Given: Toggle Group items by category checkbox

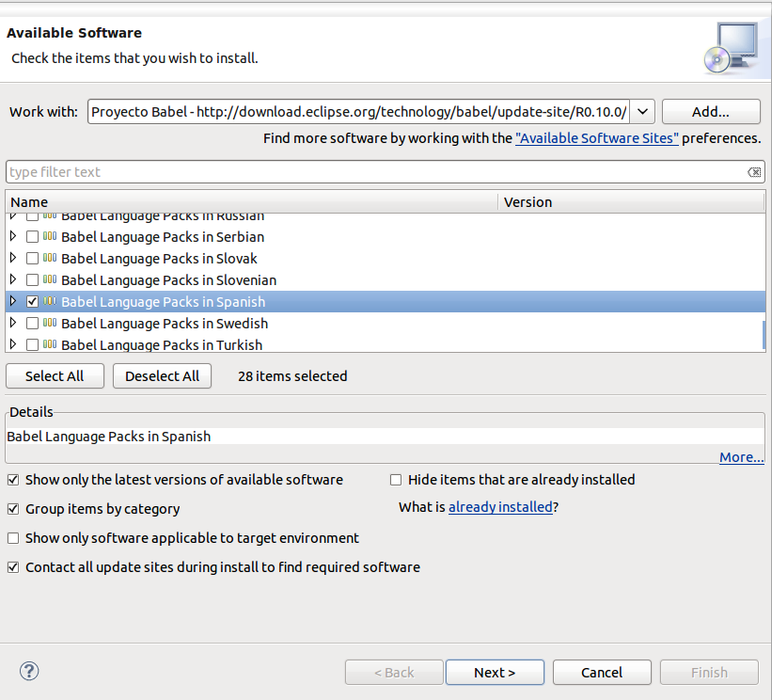Looking at the screenshot, I should tap(13, 509).
